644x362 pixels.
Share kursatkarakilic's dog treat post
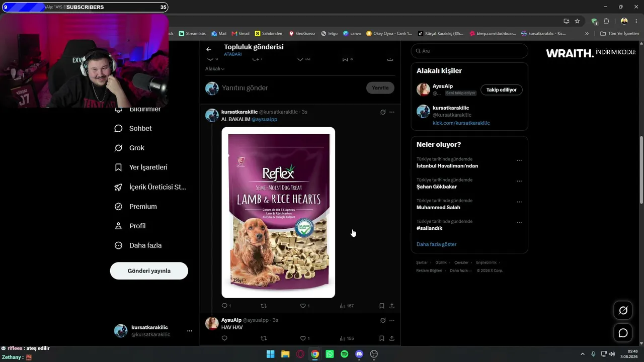[392, 306]
